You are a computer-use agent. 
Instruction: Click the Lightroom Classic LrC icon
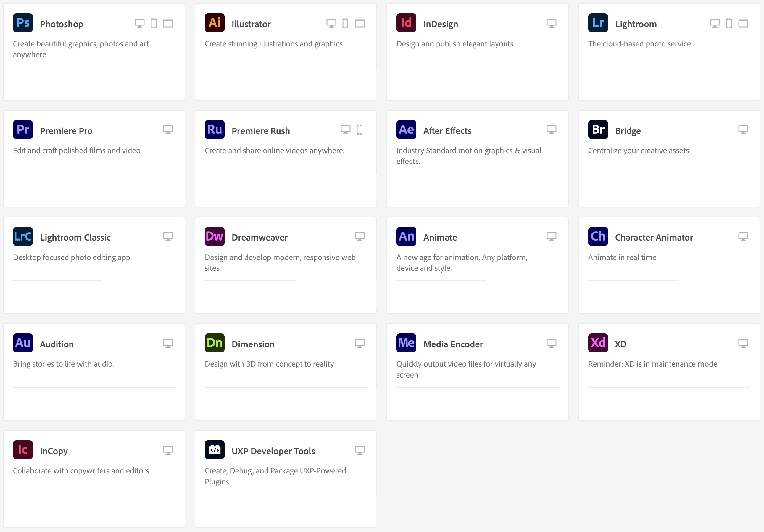(23, 236)
